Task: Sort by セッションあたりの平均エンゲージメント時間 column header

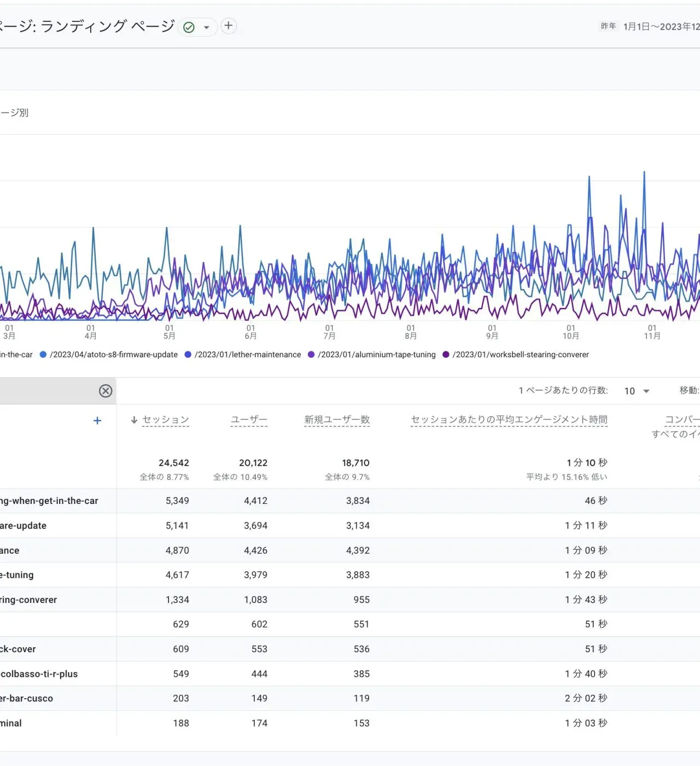Action: [x=509, y=420]
